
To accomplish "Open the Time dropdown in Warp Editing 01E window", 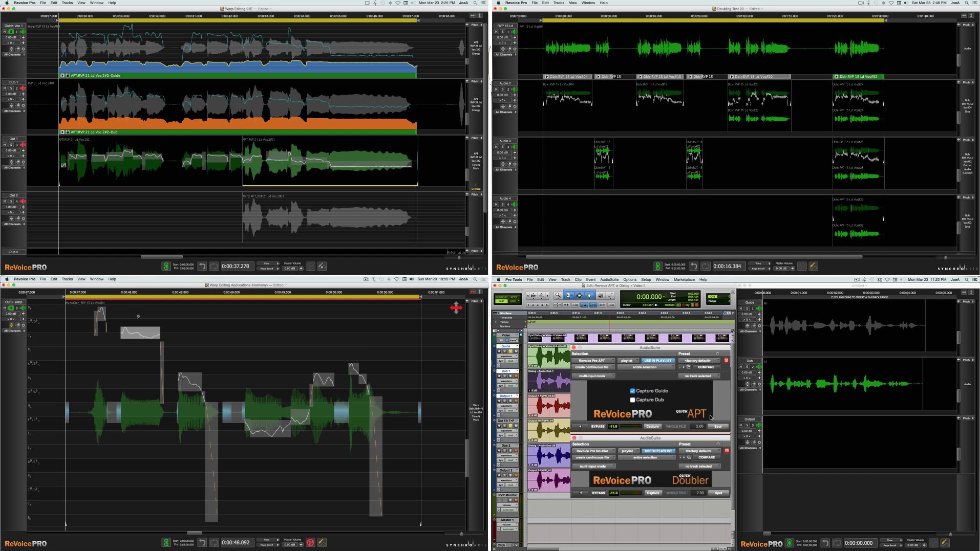I will click(268, 263).
